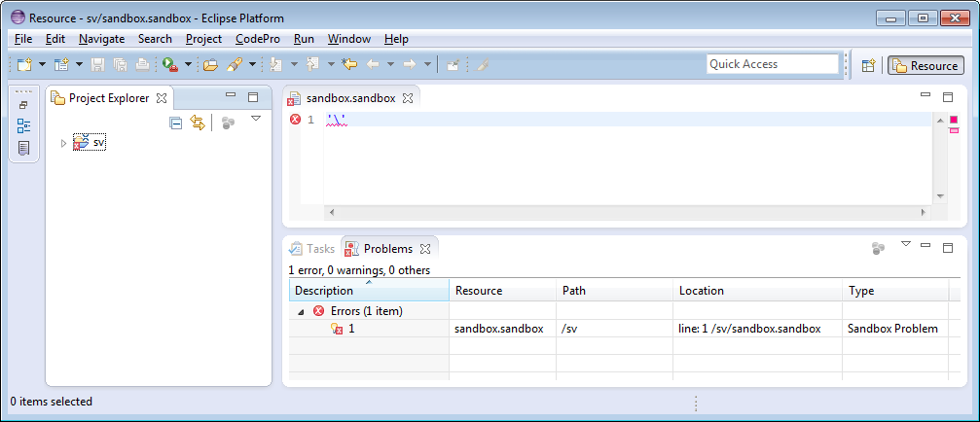980x422 pixels.
Task: Open the Help menu
Action: (396, 39)
